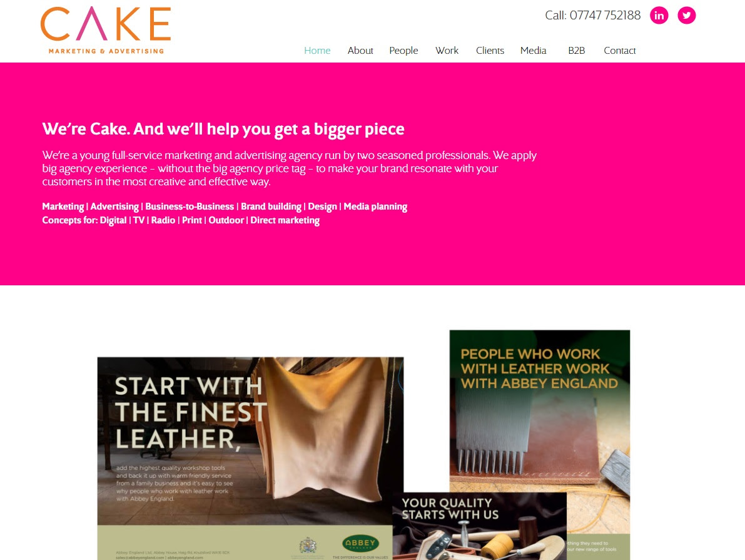Click the Cake Marketing & Advertising logo
Viewport: 745px width, 560px height.
(106, 30)
